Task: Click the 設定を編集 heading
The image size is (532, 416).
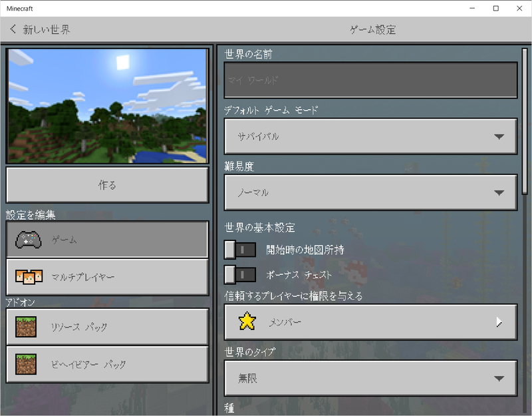Action: (x=31, y=214)
